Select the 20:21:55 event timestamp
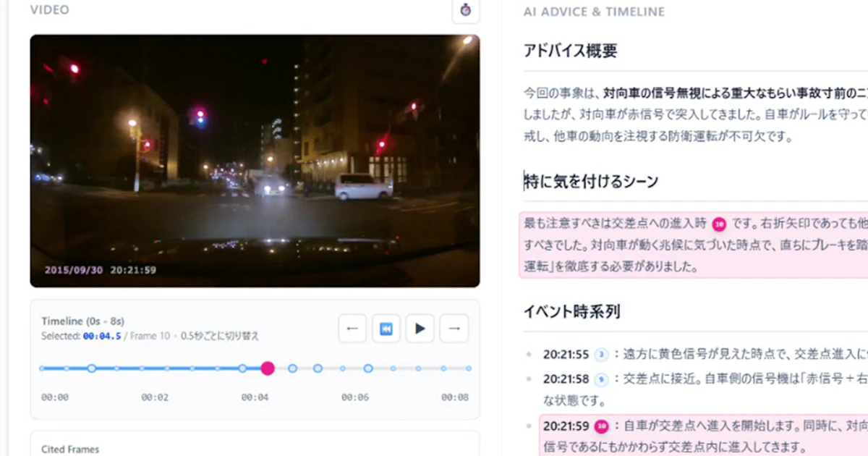This screenshot has width=868, height=456. pos(566,355)
